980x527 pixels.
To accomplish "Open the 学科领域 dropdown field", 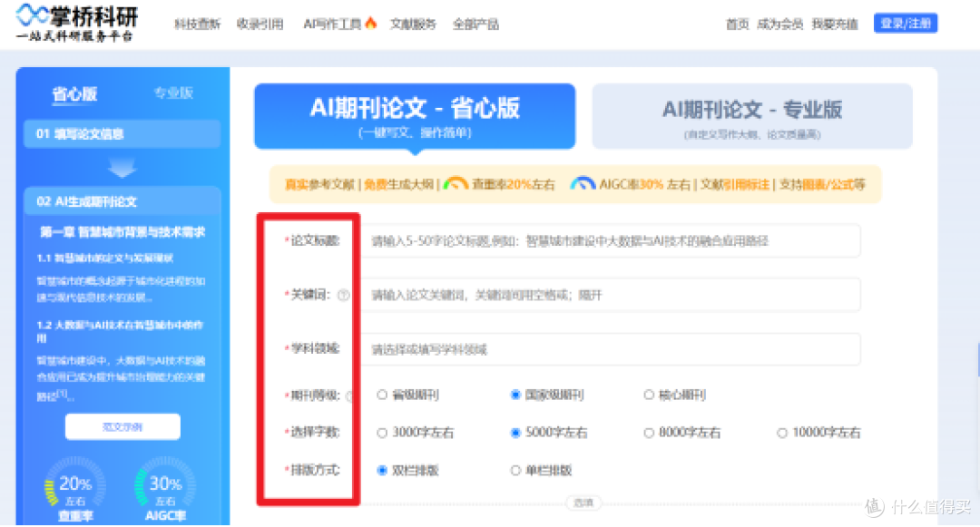I will [x=611, y=349].
